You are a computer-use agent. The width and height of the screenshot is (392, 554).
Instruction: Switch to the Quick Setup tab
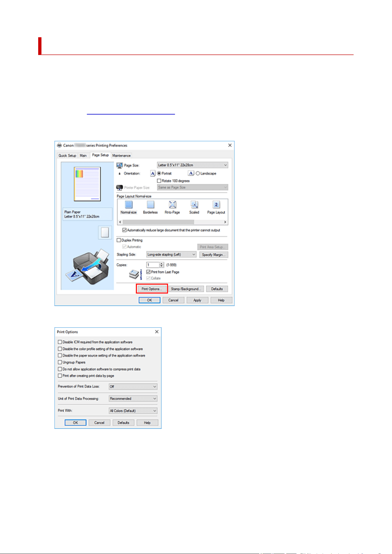click(67, 156)
